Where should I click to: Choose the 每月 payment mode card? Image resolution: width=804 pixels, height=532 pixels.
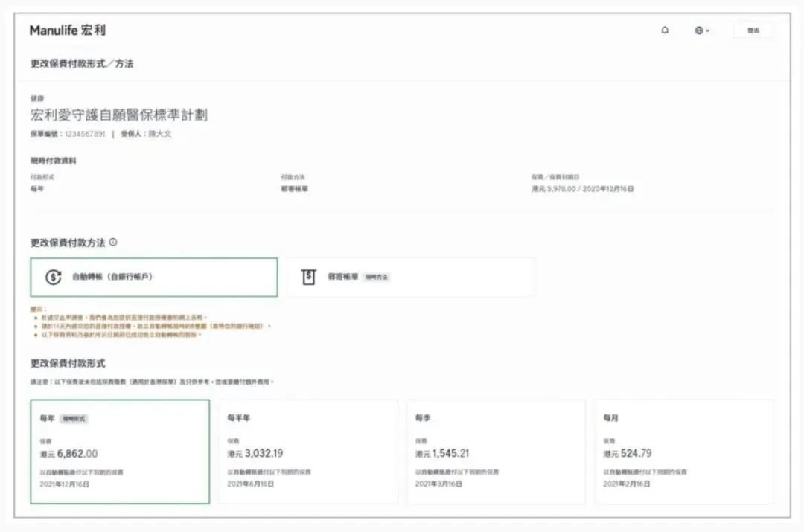[684, 452]
